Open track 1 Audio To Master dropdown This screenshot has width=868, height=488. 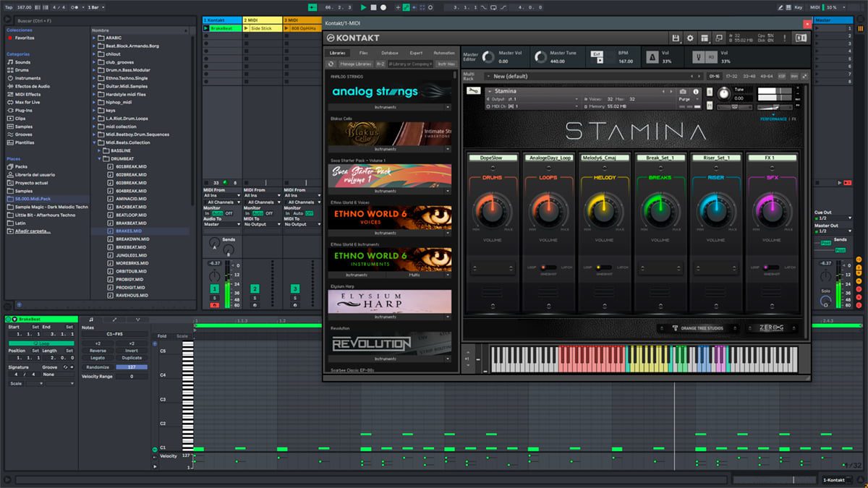click(x=222, y=224)
